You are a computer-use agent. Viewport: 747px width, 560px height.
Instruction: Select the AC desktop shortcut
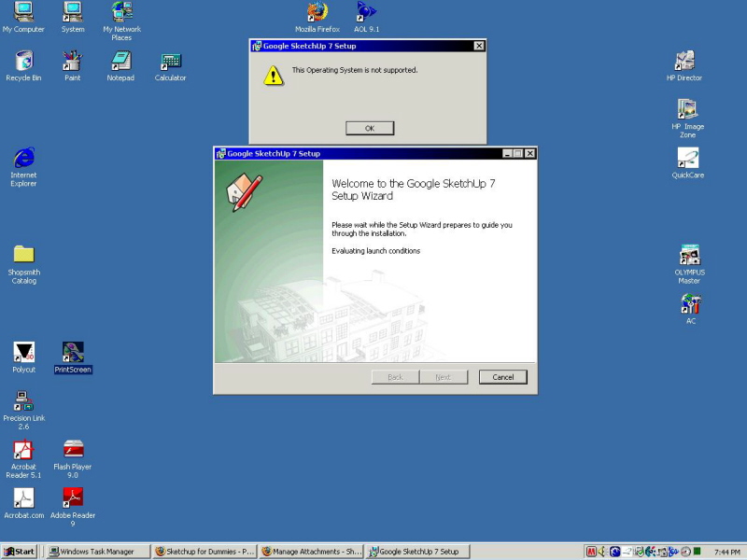[691, 309]
